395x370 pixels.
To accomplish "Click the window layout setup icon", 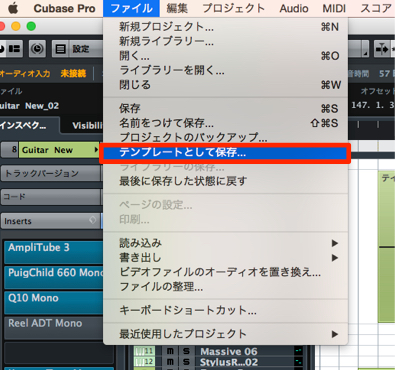I will click(x=13, y=49).
